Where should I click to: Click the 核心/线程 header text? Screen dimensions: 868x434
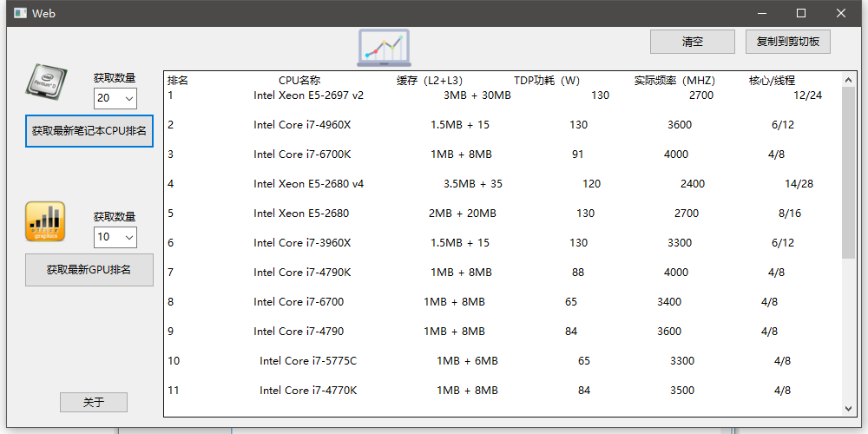(773, 81)
